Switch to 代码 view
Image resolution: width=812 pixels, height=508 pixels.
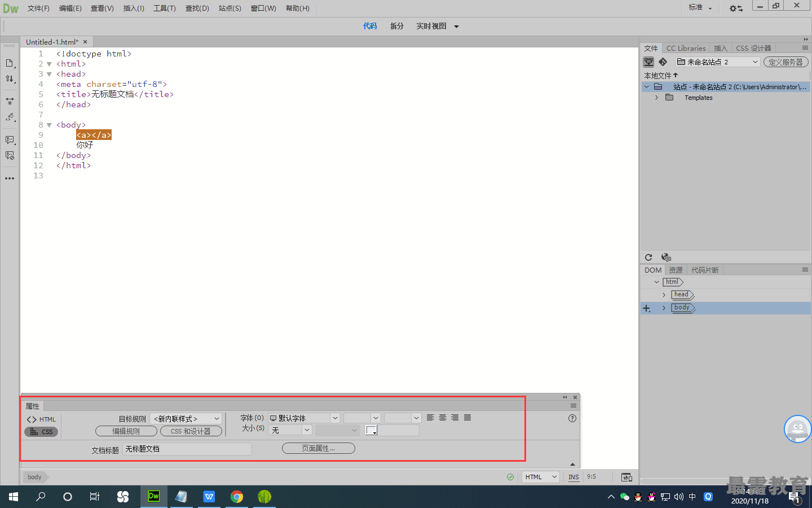point(370,27)
